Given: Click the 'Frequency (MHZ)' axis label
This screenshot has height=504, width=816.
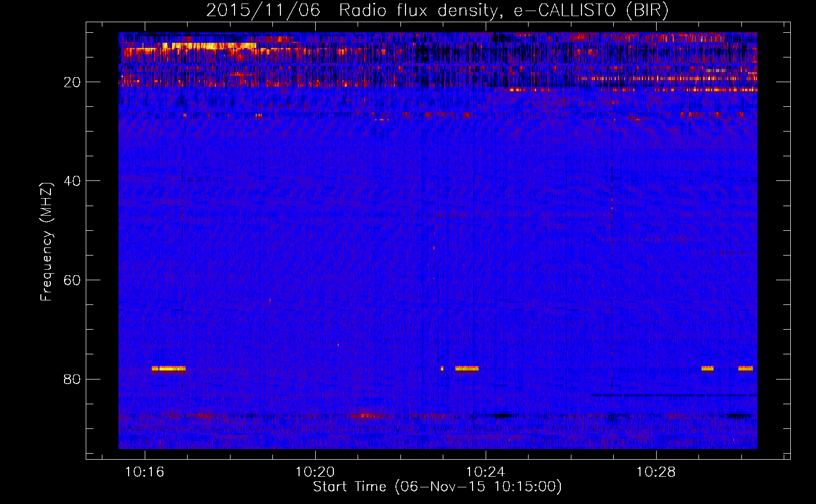Looking at the screenshot, I should point(46,242).
